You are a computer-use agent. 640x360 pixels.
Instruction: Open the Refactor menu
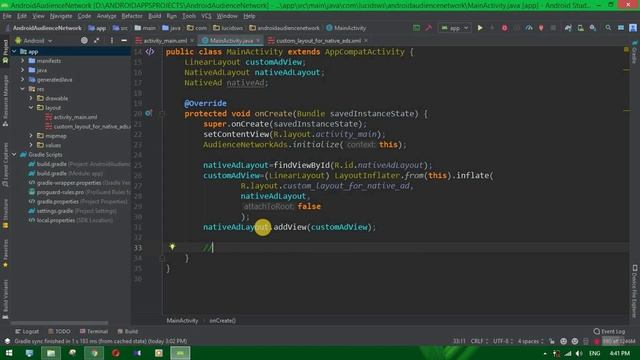tap(132, 16)
